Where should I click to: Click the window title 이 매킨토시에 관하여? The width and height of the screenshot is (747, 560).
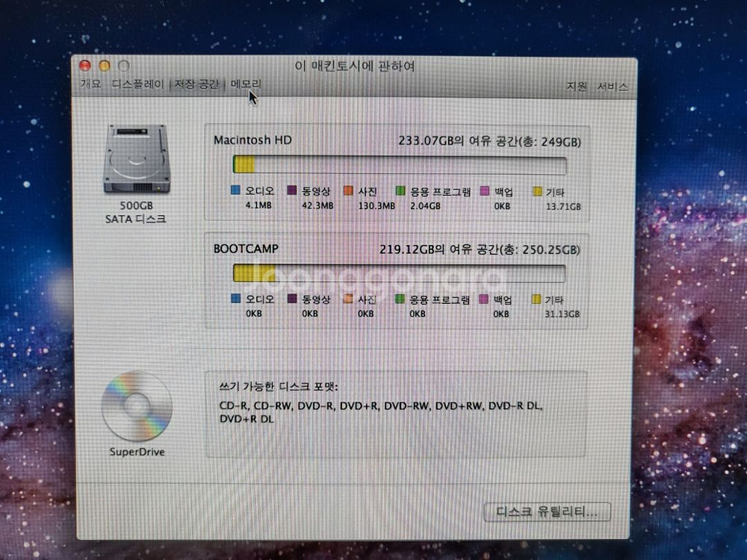355,66
